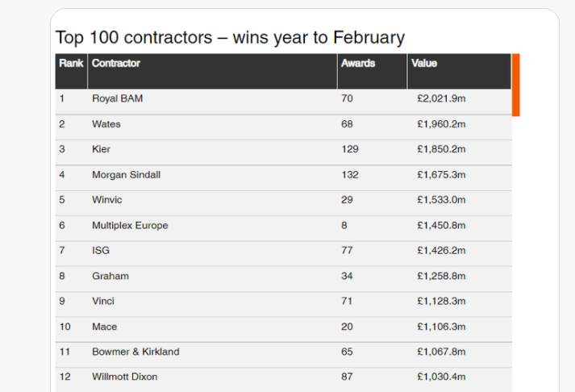Click the £2,021.9m value cell
The height and width of the screenshot is (392, 575).
pos(442,99)
